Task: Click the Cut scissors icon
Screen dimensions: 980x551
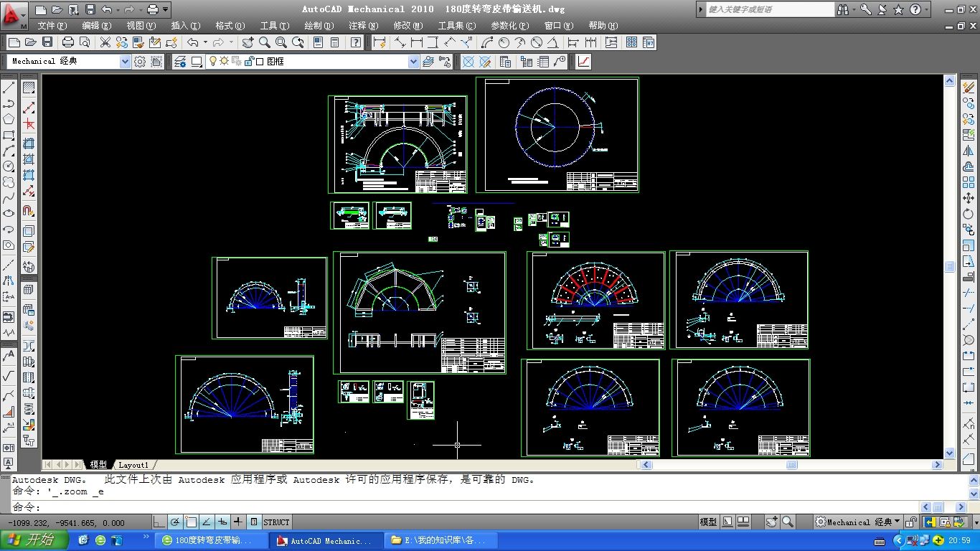Action: pyautogui.click(x=105, y=42)
